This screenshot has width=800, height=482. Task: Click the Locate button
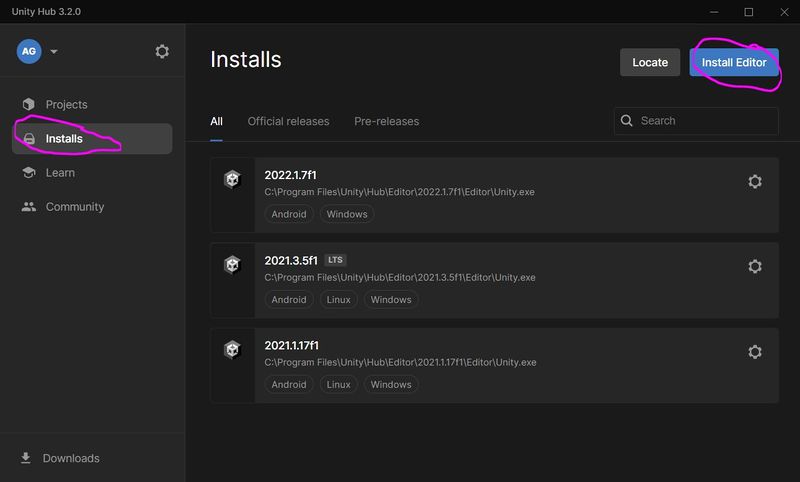pos(650,62)
